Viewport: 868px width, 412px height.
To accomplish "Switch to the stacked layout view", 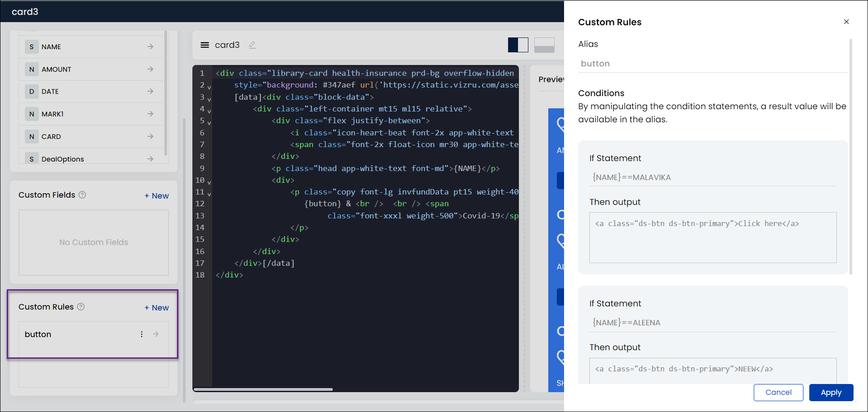I will [x=544, y=45].
